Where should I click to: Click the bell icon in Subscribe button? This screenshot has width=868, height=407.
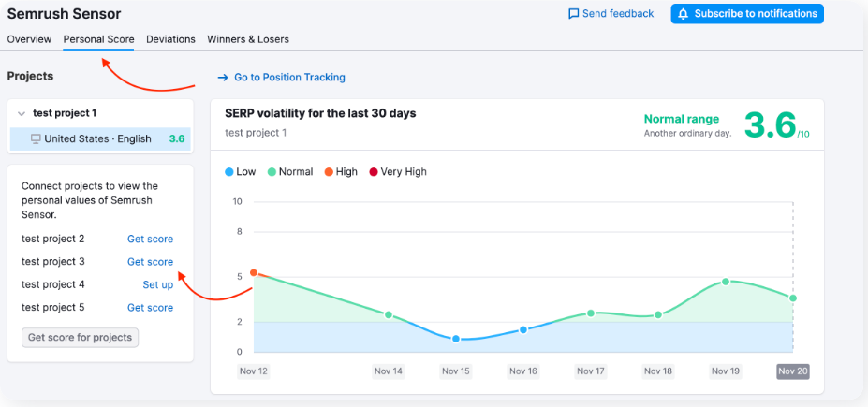(x=684, y=14)
